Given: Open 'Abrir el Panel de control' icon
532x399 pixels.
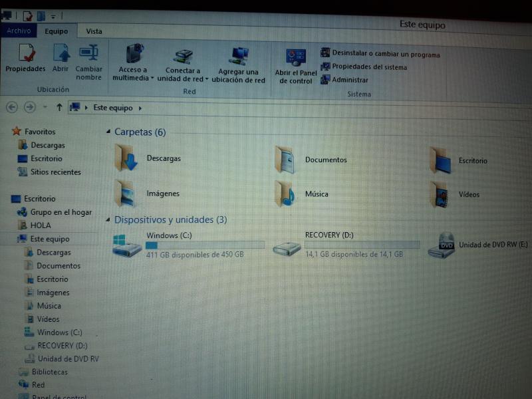Looking at the screenshot, I should pos(295,58).
